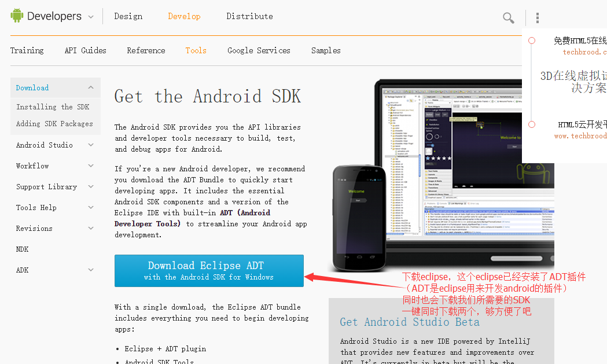Expand the Revisions section chevron
Image resolution: width=607 pixels, height=364 pixels.
[x=91, y=229]
